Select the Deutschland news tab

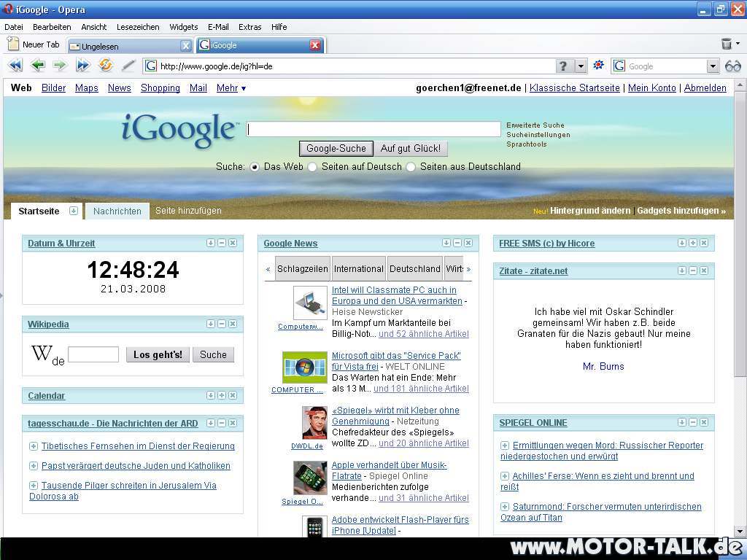click(x=415, y=269)
